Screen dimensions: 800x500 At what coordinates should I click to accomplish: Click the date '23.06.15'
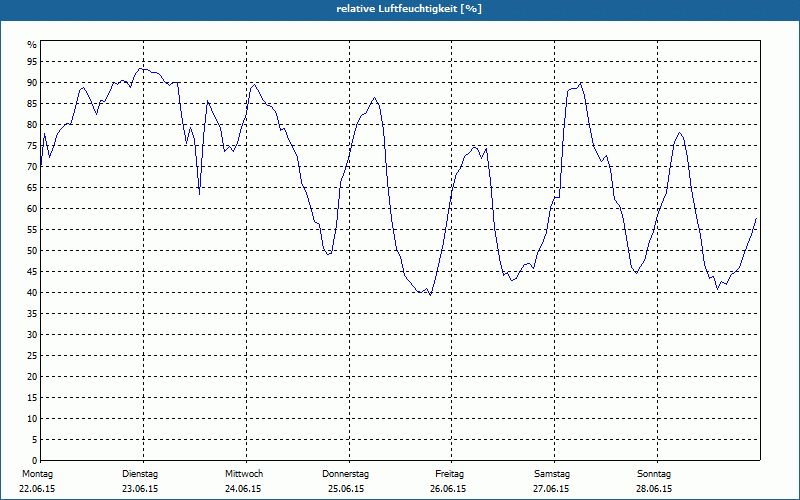(140, 489)
